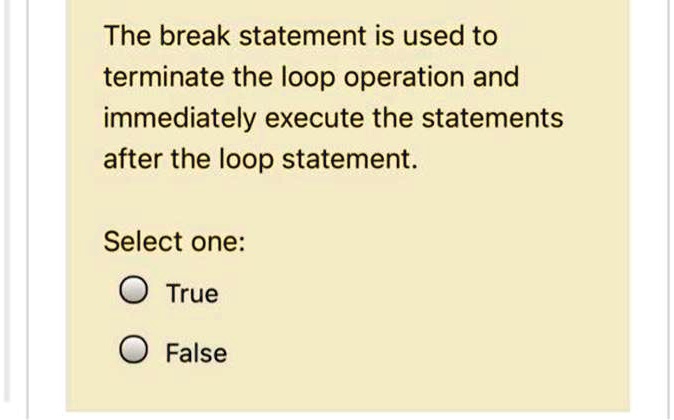Click the "False" answer label text

point(196,353)
